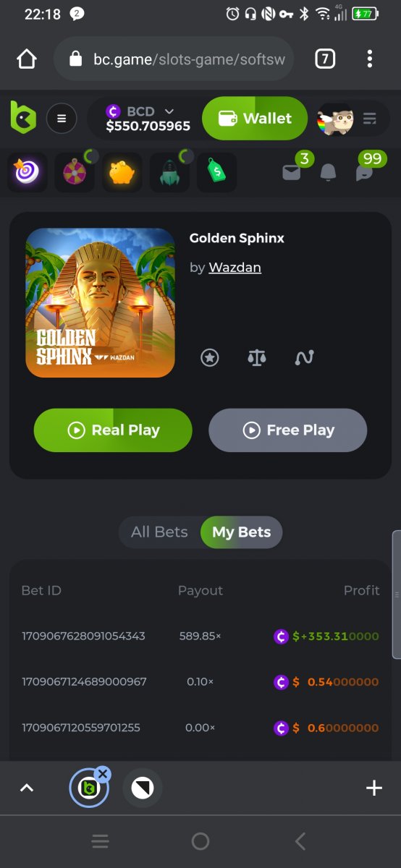Screen dimensions: 401x868
Task: Tap the spin target bonus icon
Action: tap(28, 172)
